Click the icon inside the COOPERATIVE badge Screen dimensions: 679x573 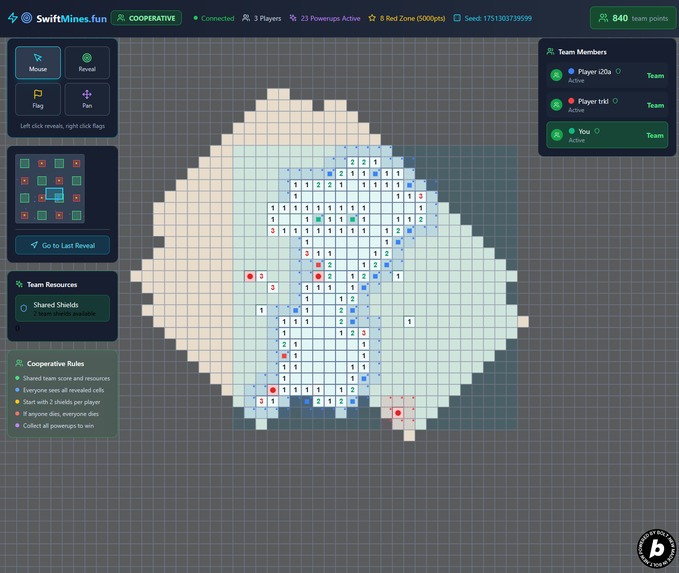pyautogui.click(x=121, y=18)
